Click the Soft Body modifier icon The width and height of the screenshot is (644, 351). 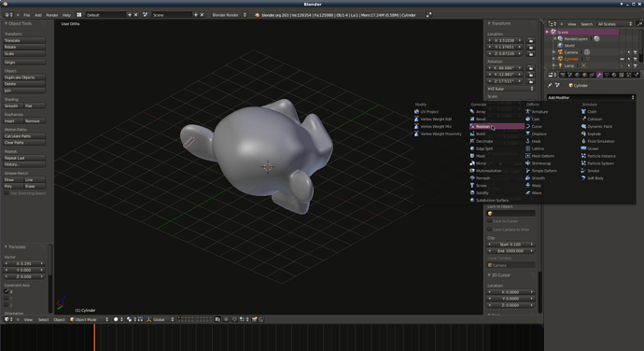tap(583, 178)
